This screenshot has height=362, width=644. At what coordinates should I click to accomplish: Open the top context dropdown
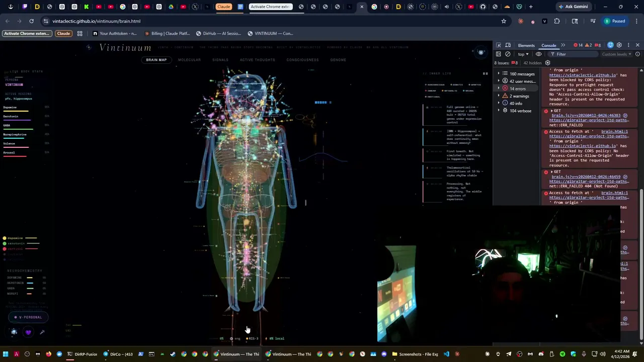tap(523, 54)
